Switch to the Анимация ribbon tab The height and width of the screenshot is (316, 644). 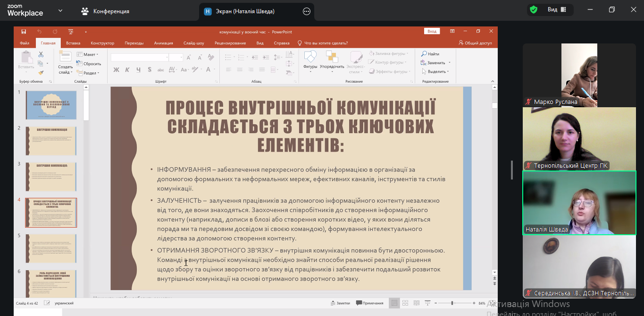click(163, 43)
